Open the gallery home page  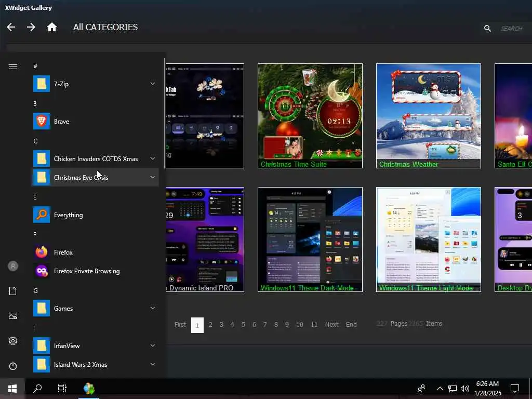pyautogui.click(x=51, y=27)
